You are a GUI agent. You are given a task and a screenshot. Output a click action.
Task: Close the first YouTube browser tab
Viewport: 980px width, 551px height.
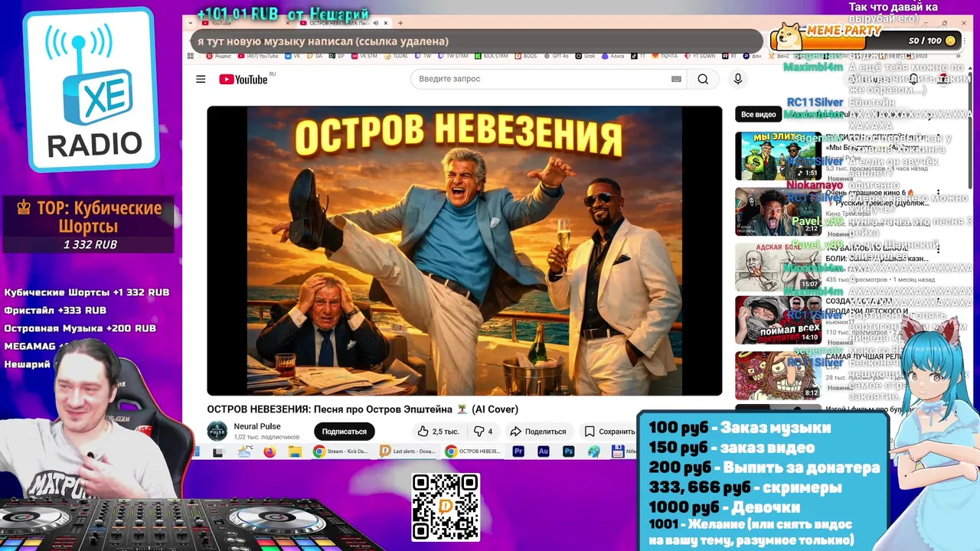(289, 23)
